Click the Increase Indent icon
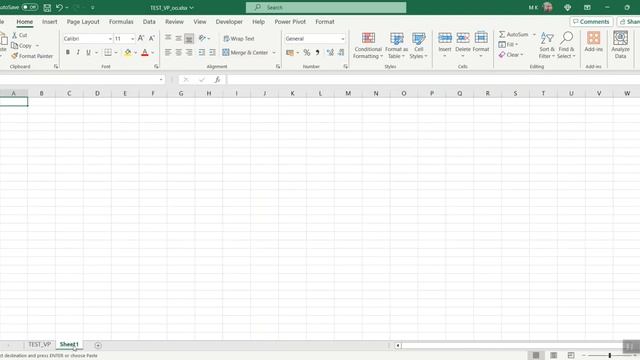The width and height of the screenshot is (640, 360). coord(212,52)
